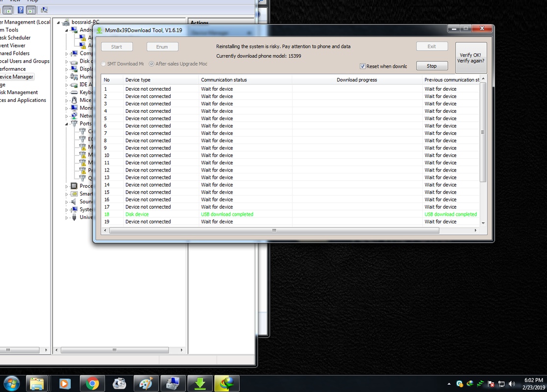Image resolution: width=547 pixels, height=392 pixels.
Task: Click the bossraid-PC computer icon in Device Manager
Action: (66, 23)
